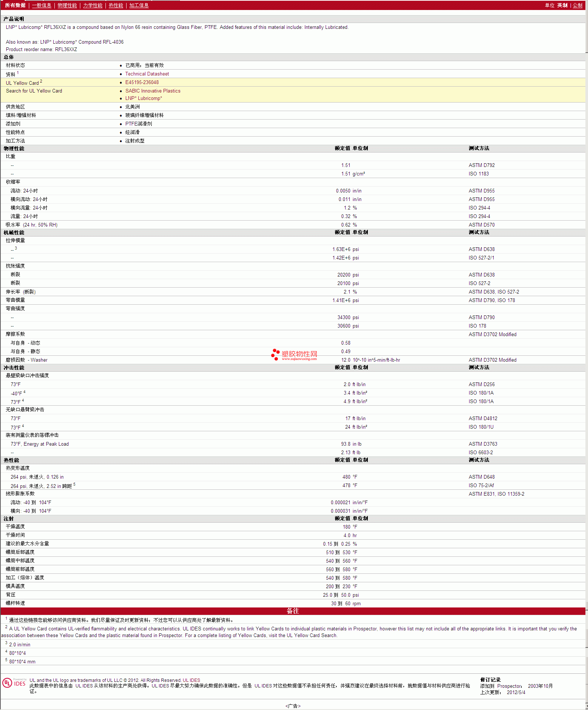Click the 0.58 dynamic friction coefficient
Image resolution: width=588 pixels, height=710 pixels.
coord(346,343)
